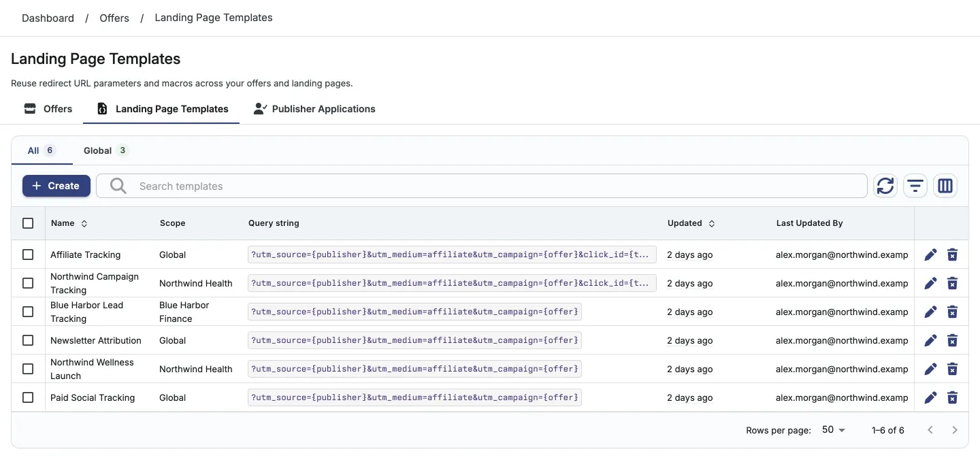Click the Paid Social Tracking name
This screenshot has width=980, height=458.
[x=93, y=397]
